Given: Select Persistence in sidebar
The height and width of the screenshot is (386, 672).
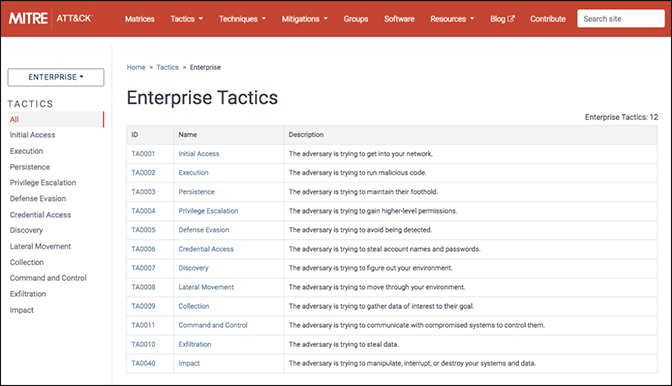Looking at the screenshot, I should pos(30,167).
